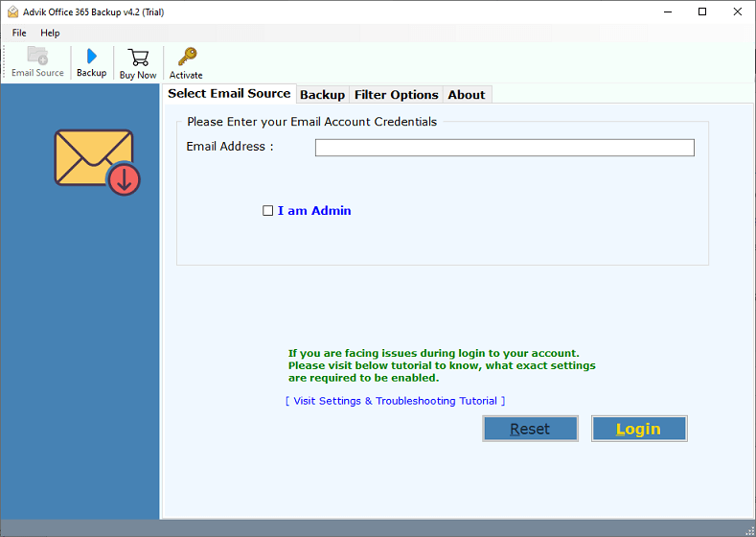Click the Login button
The width and height of the screenshot is (756, 537).
point(639,429)
